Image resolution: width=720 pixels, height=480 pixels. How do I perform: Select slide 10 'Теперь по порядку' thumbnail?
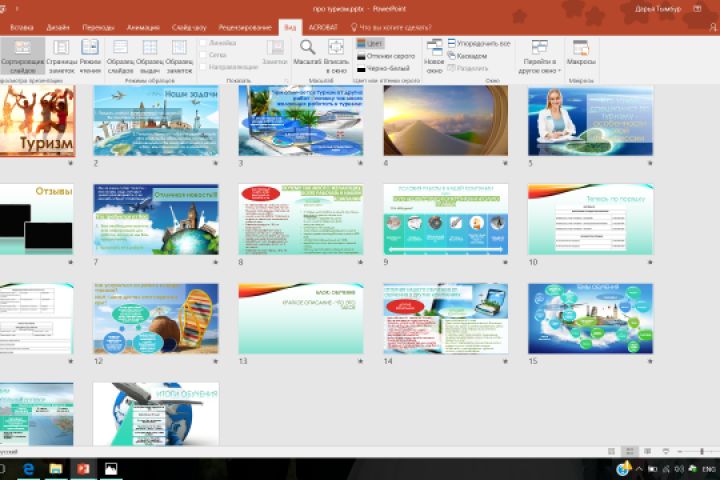[x=591, y=220]
